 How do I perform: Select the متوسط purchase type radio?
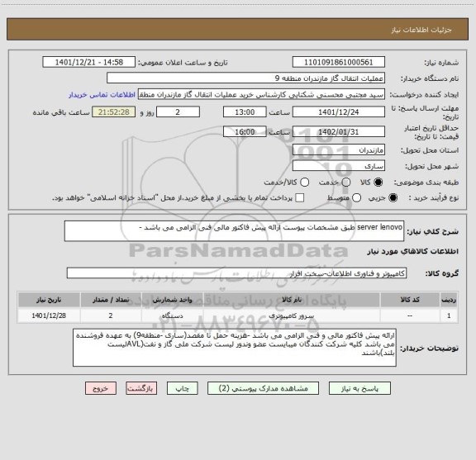coord(356,198)
